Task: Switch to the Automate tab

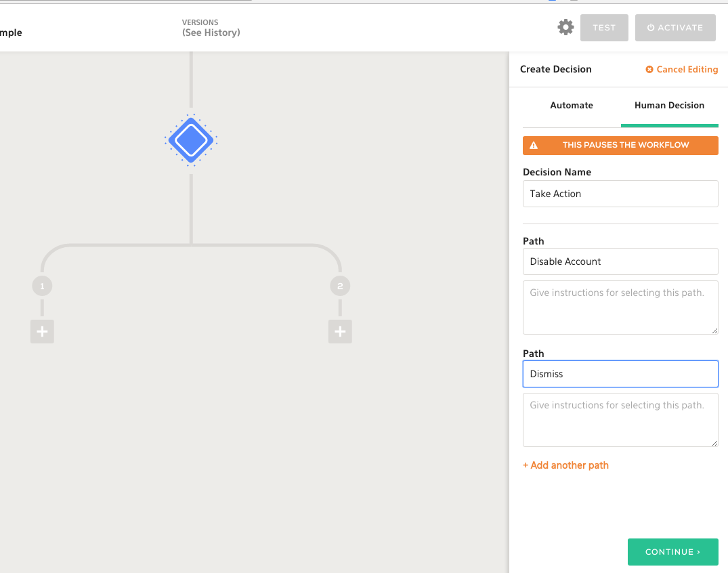Action: 572,106
